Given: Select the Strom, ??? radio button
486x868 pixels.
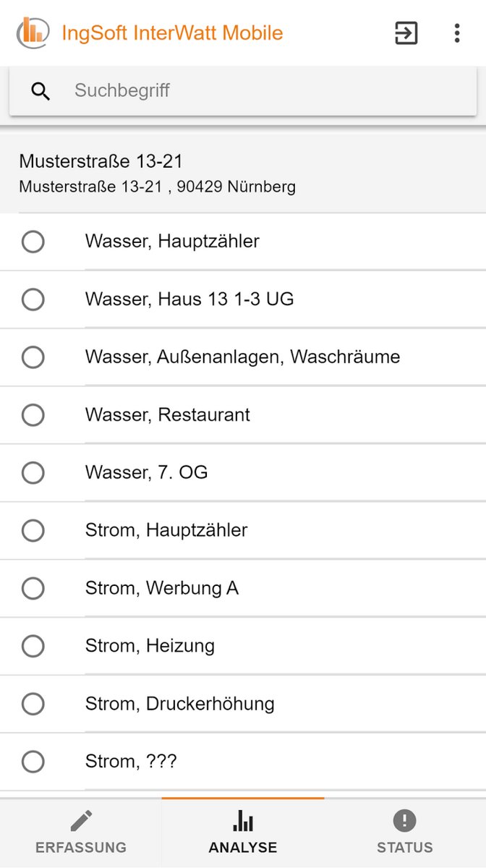Looking at the screenshot, I should point(33,762).
